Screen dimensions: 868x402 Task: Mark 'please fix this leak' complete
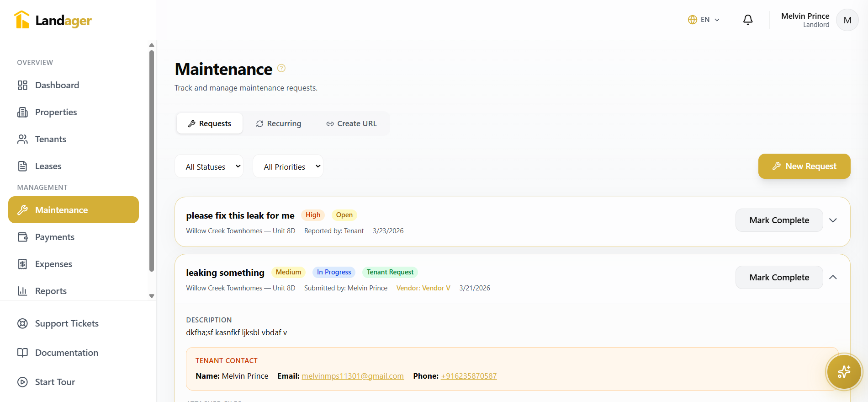pyautogui.click(x=779, y=220)
